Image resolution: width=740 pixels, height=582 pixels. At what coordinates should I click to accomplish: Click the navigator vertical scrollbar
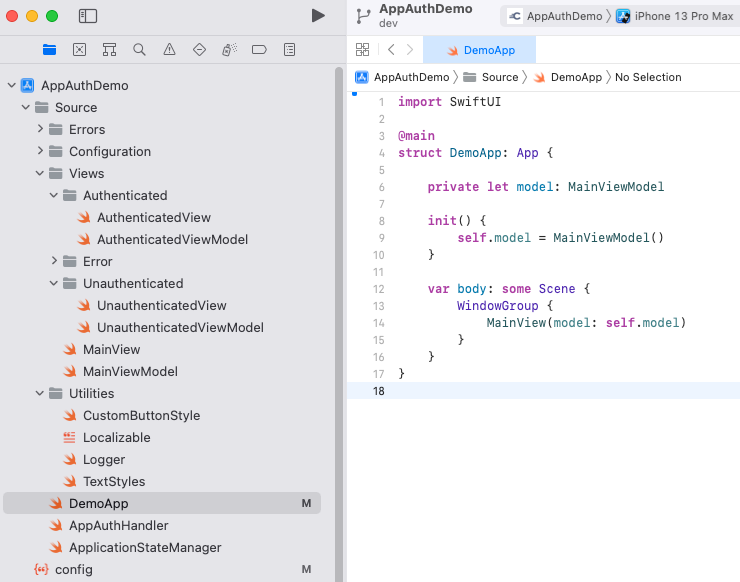(338, 324)
